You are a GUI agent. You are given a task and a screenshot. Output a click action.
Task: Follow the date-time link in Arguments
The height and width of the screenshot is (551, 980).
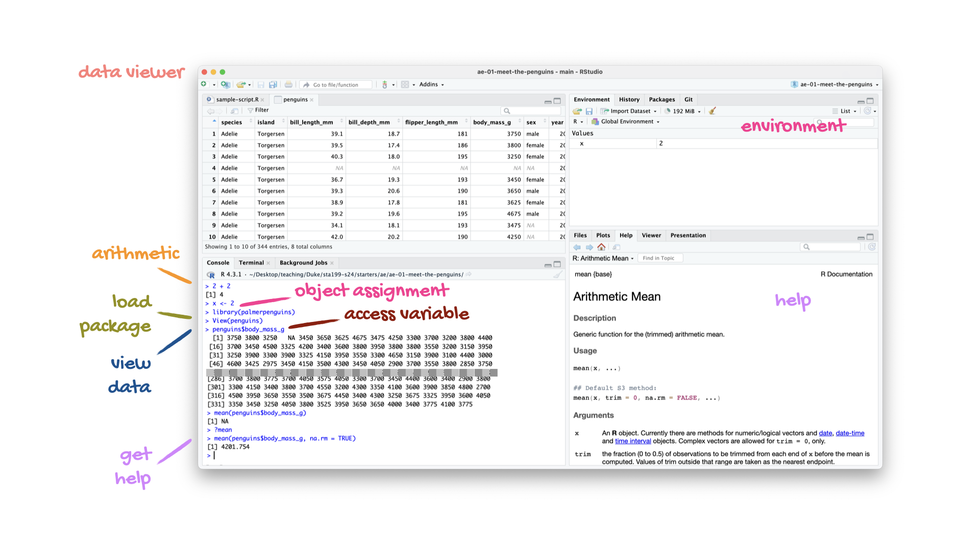(x=850, y=433)
